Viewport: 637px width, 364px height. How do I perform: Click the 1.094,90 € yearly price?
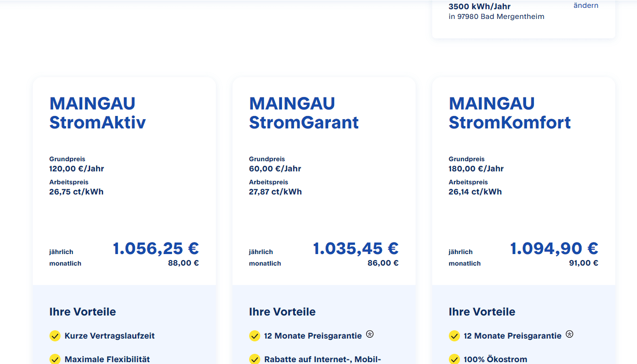pos(554,249)
